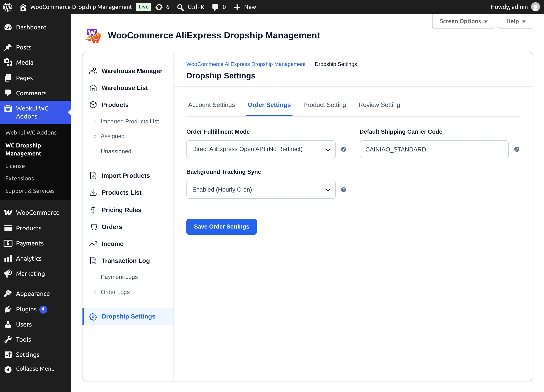544x392 pixels.
Task: Open Comments in the admin sidebar
Action: pos(36,93)
